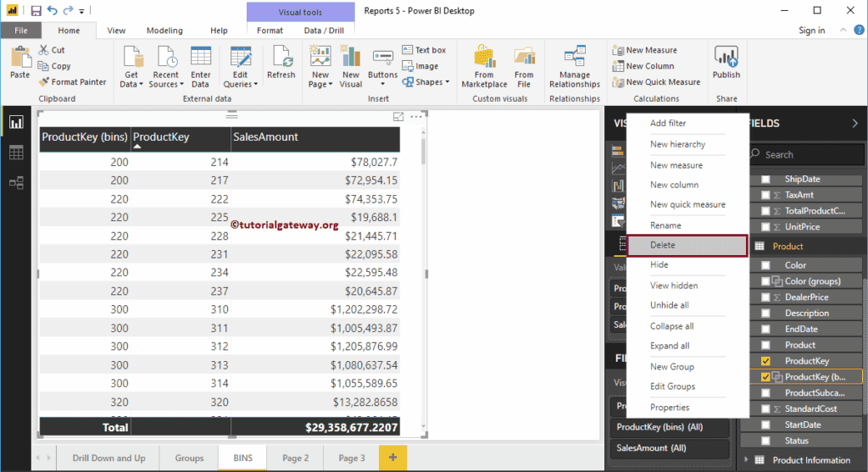Add a new page with plus button
The height and width of the screenshot is (472, 868).
pos(392,458)
